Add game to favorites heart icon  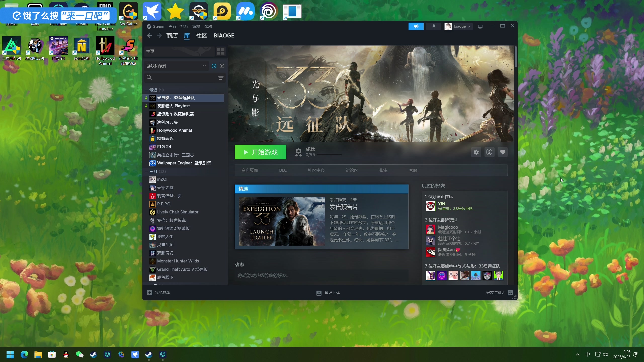pos(502,152)
